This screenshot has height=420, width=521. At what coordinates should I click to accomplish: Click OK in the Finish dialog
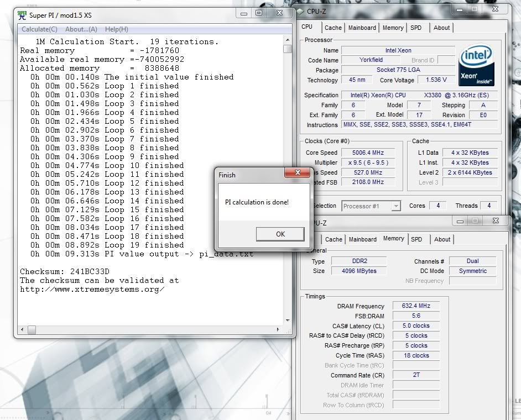click(x=280, y=234)
